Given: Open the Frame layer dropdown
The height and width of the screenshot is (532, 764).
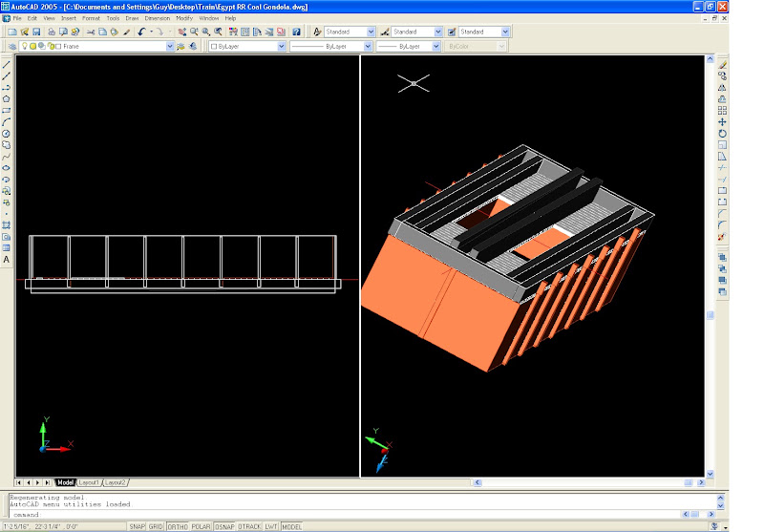Looking at the screenshot, I should (170, 46).
